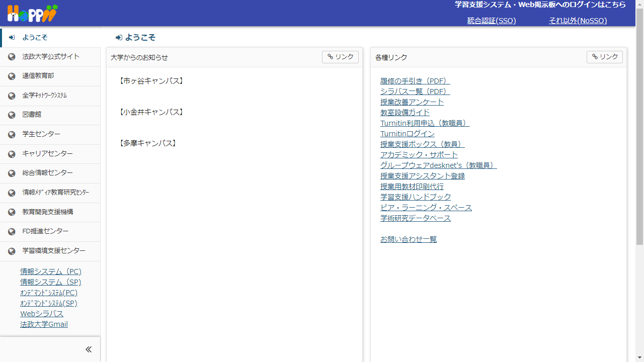Screen dimensions: 644x362
Task: Open 法政大学Gmail from the sidebar
Action: 44,324
